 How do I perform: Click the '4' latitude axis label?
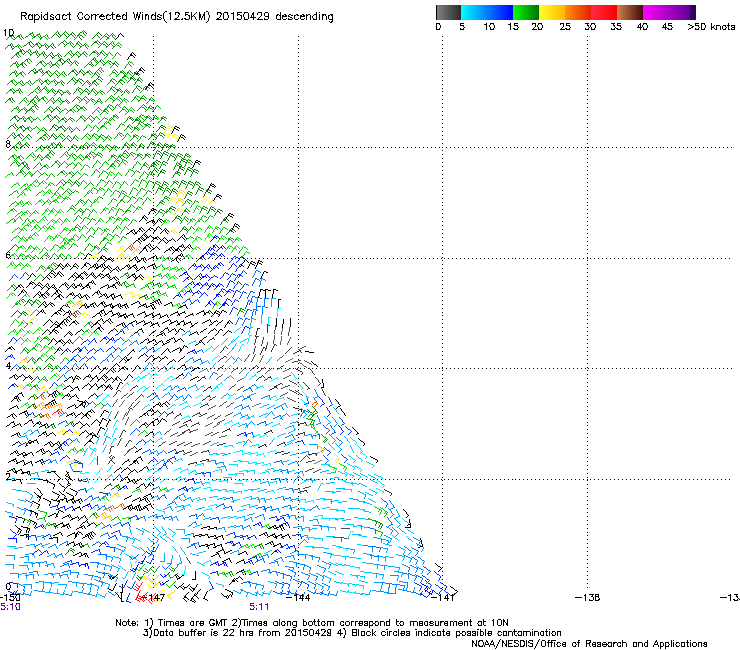pyautogui.click(x=8, y=366)
